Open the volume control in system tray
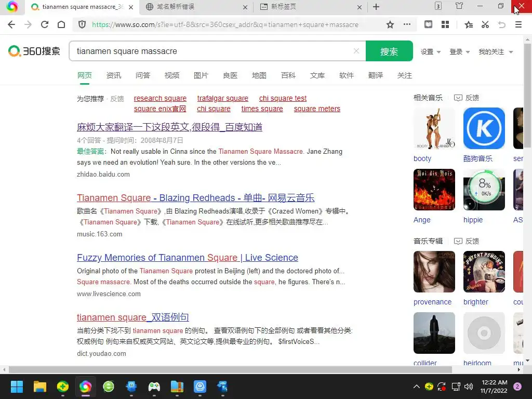Screen dimensions: 532x399 [x=469, y=387]
